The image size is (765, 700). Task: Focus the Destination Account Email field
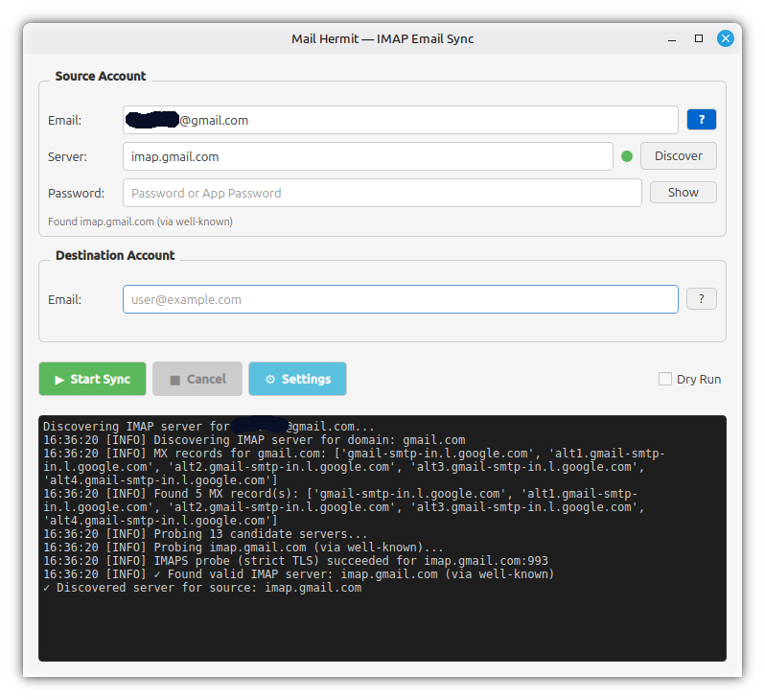(401, 299)
